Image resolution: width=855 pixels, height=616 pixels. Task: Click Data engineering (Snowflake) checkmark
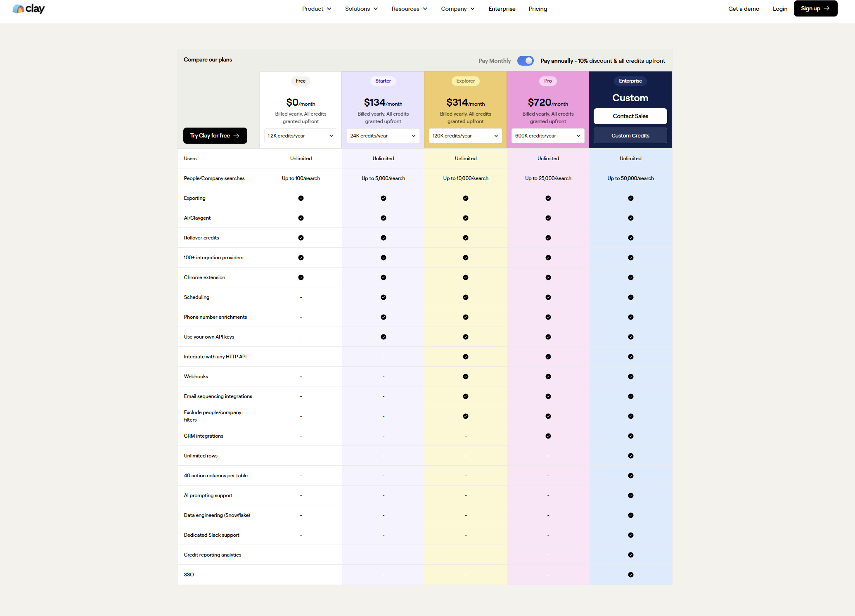pos(631,515)
